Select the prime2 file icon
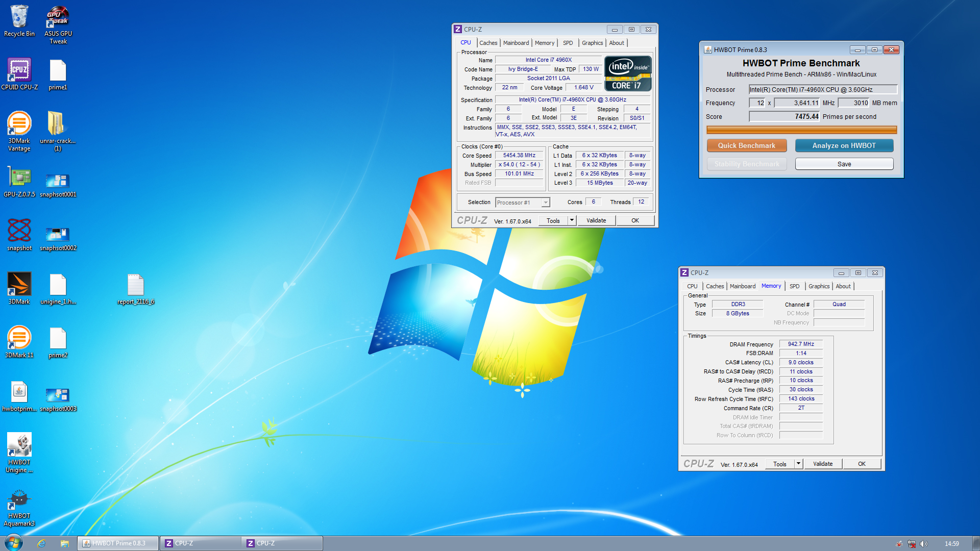 (x=58, y=342)
